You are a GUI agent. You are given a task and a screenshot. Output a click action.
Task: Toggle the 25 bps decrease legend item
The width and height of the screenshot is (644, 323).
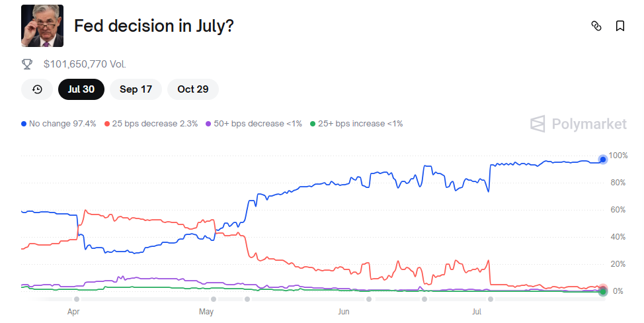(x=151, y=124)
